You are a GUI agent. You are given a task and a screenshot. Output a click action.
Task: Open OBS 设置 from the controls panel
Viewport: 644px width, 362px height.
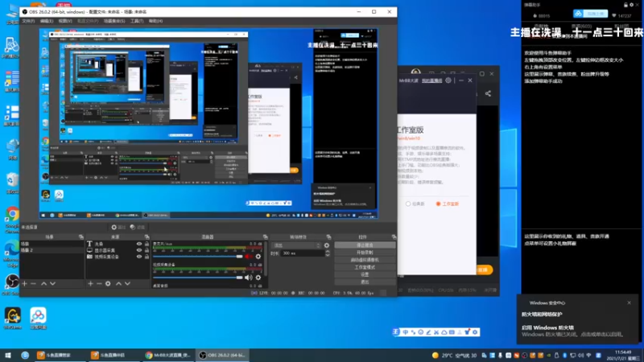[x=365, y=274]
